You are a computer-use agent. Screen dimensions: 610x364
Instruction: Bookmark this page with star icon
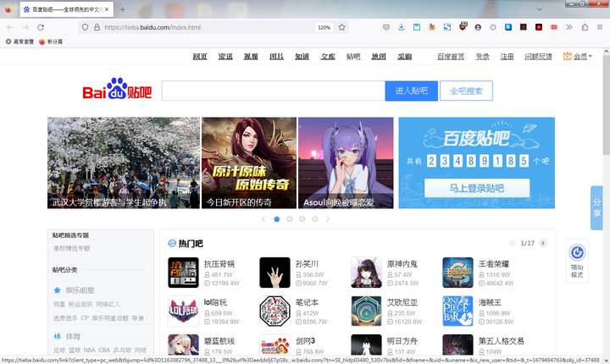pos(341,27)
